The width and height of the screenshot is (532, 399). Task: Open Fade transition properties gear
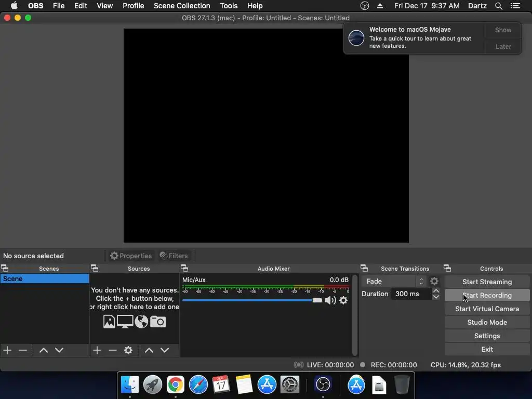(x=434, y=281)
